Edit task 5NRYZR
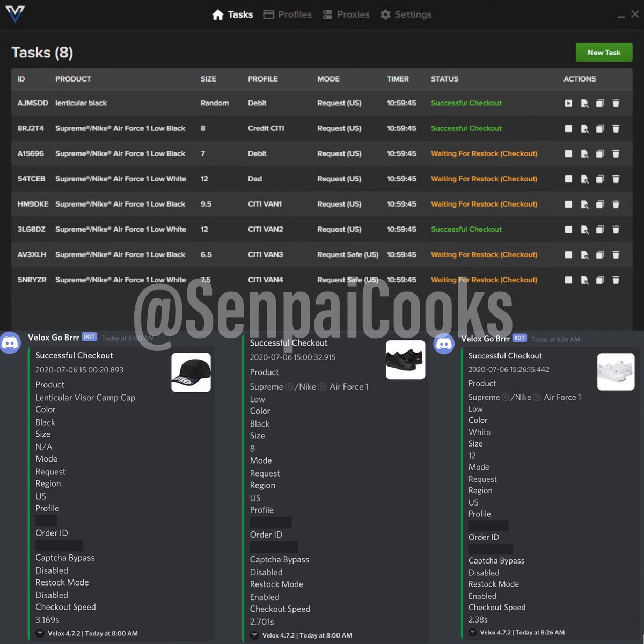This screenshot has height=644, width=644. pyautogui.click(x=584, y=280)
